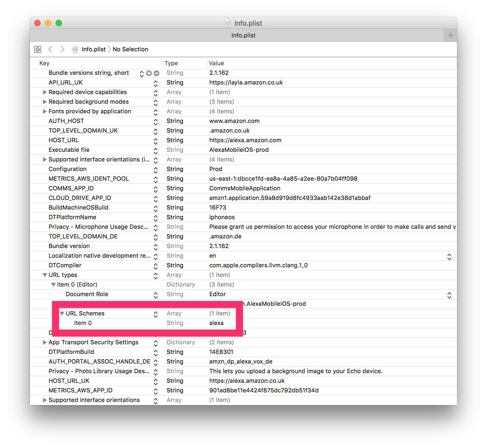
Task: Go forward with the right chevron
Action: click(62, 49)
